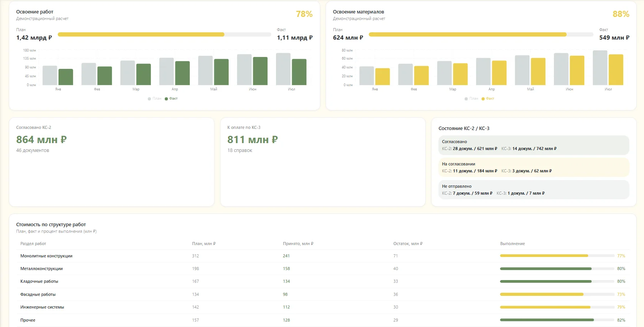Click the Освоение материалов yellow progress bar
Image resolution: width=644 pixels, height=327 pixels.
[481, 35]
